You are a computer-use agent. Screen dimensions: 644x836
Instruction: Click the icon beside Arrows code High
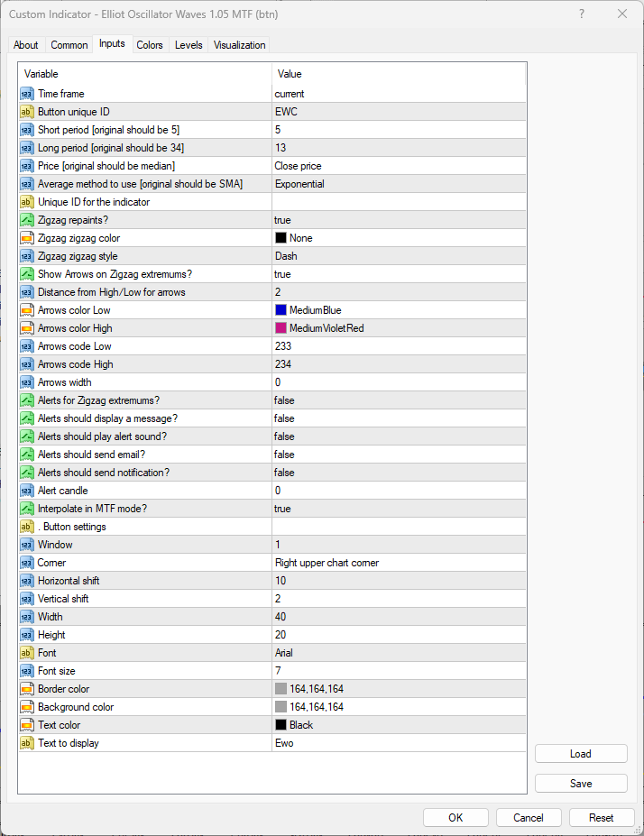click(27, 364)
